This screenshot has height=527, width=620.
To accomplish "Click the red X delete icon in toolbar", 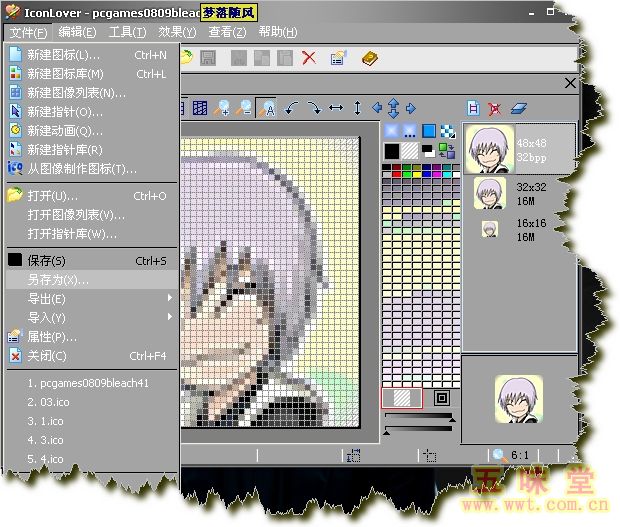I will pos(309,58).
